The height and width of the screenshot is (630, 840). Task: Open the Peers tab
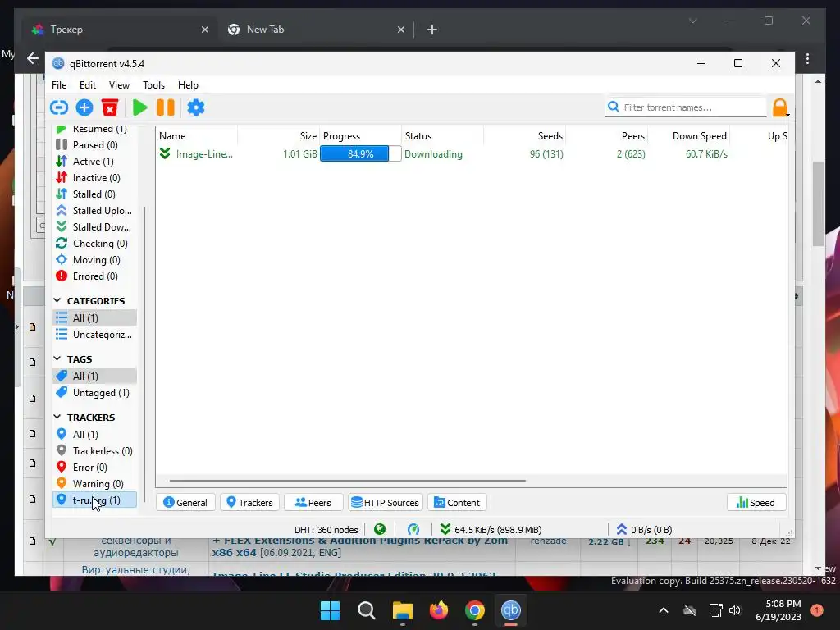313,503
